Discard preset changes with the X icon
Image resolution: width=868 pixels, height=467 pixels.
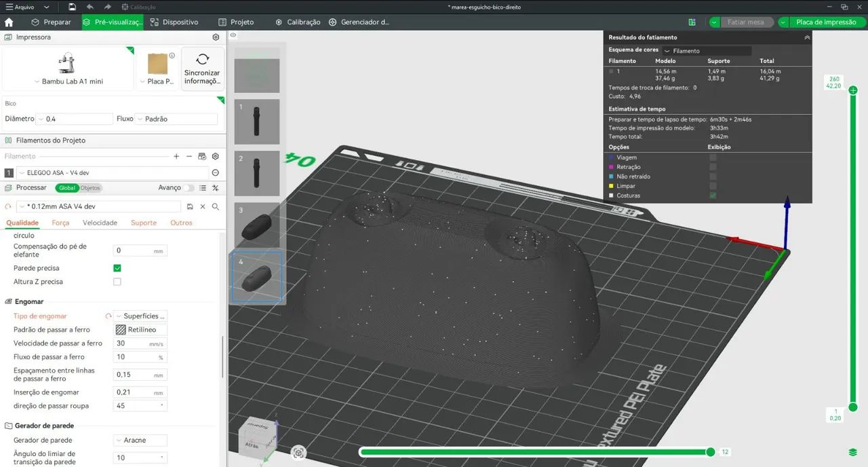202,206
